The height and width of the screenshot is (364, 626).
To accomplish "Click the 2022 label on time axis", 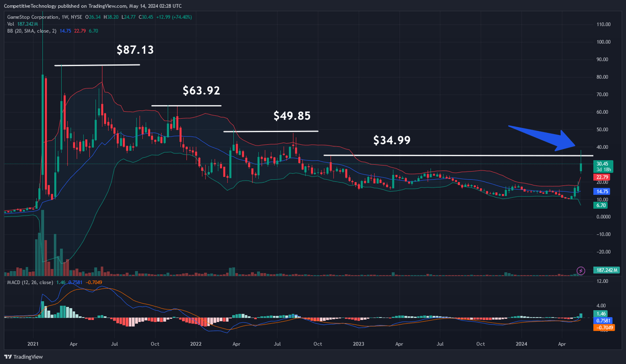I will point(196,343).
